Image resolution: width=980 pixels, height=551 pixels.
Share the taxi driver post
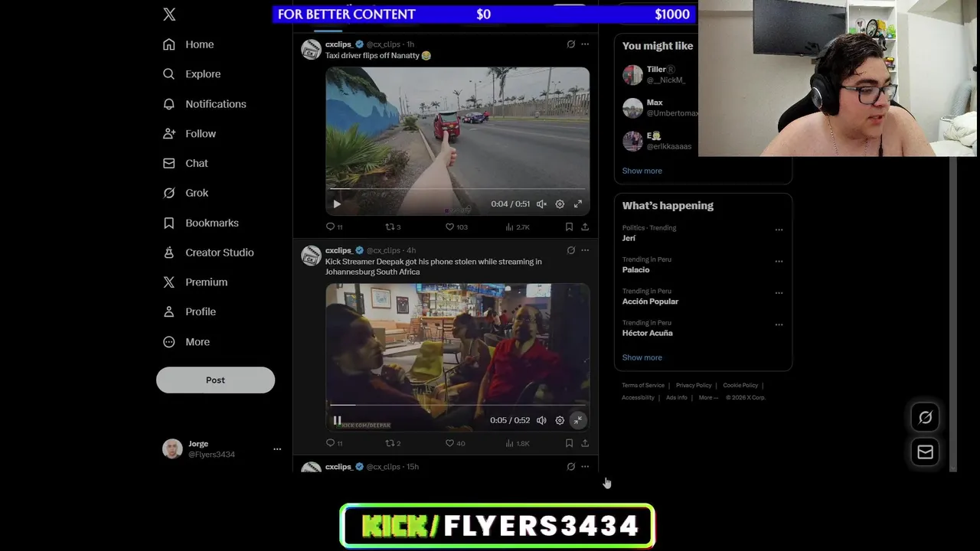pyautogui.click(x=585, y=227)
